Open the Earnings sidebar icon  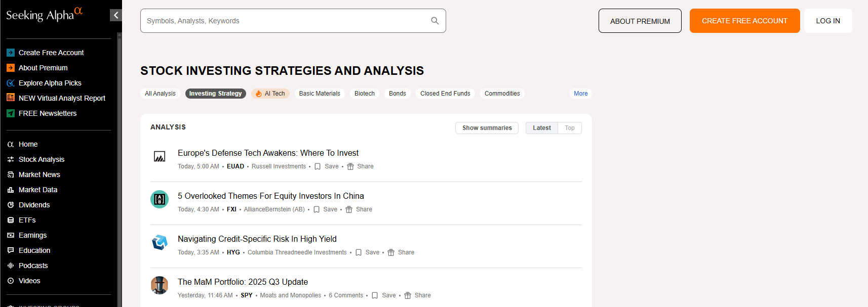tap(11, 235)
